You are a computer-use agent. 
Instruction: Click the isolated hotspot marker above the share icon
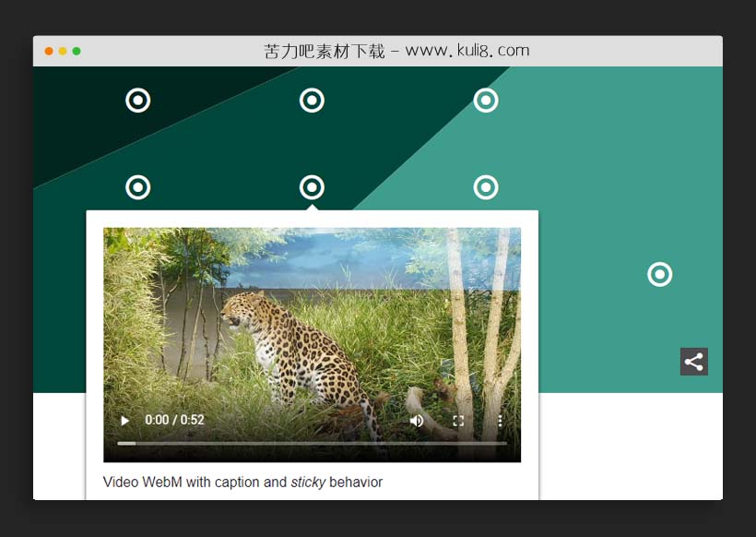[x=659, y=274]
